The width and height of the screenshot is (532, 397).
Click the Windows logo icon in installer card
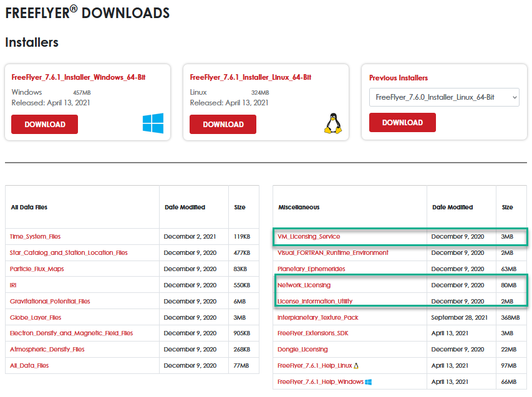(x=153, y=123)
